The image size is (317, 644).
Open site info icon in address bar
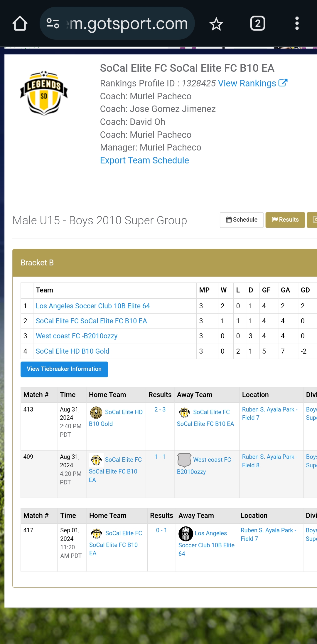(x=53, y=24)
